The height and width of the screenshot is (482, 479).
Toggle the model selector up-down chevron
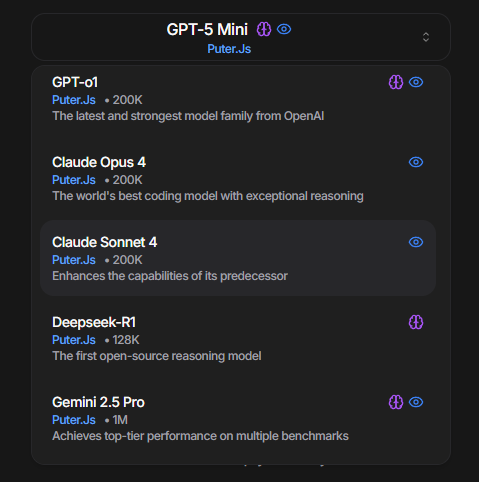click(x=426, y=37)
